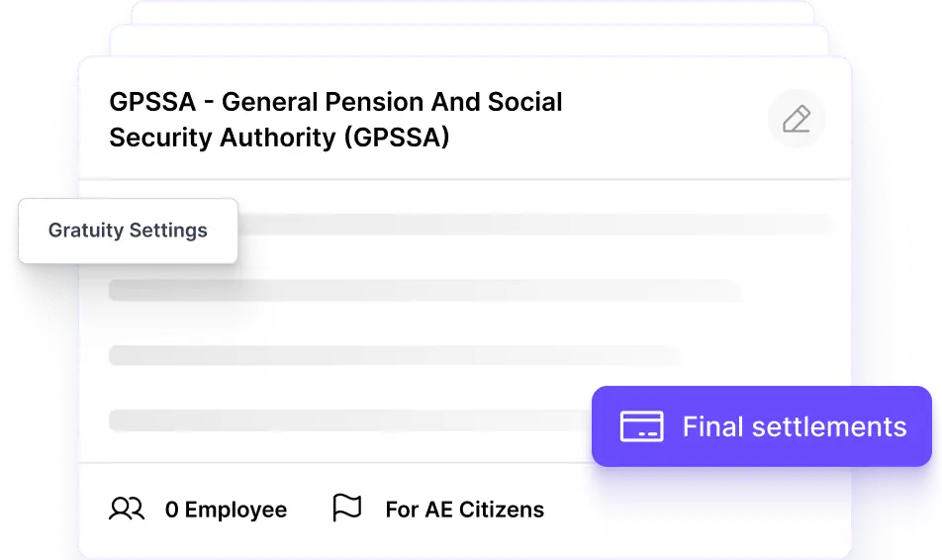Select the second gray placeholder bar

tap(425, 290)
